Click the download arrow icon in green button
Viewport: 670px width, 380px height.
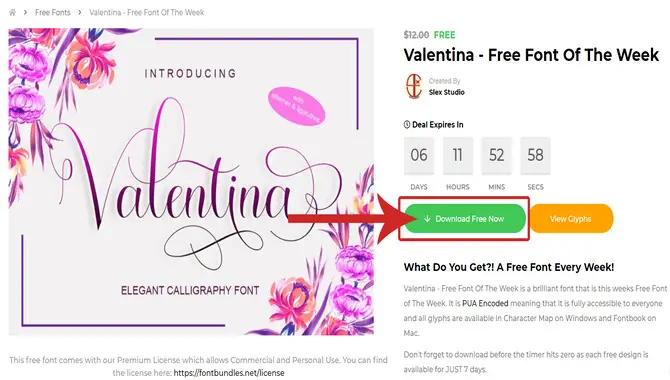pyautogui.click(x=427, y=218)
